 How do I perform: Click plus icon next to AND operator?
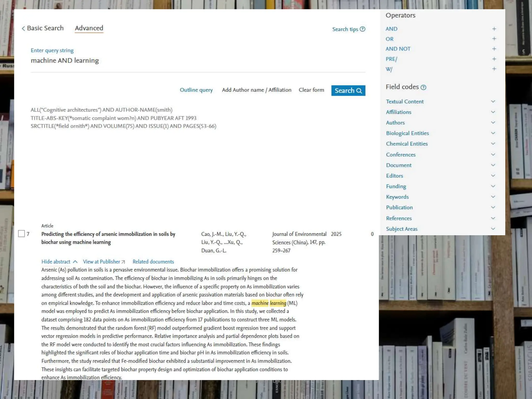(494, 29)
